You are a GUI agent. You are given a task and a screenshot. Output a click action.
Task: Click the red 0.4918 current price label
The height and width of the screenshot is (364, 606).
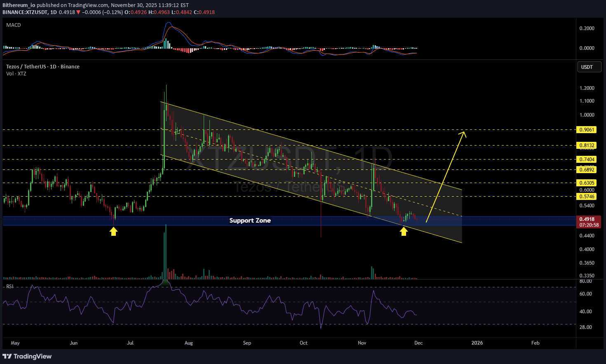point(589,218)
